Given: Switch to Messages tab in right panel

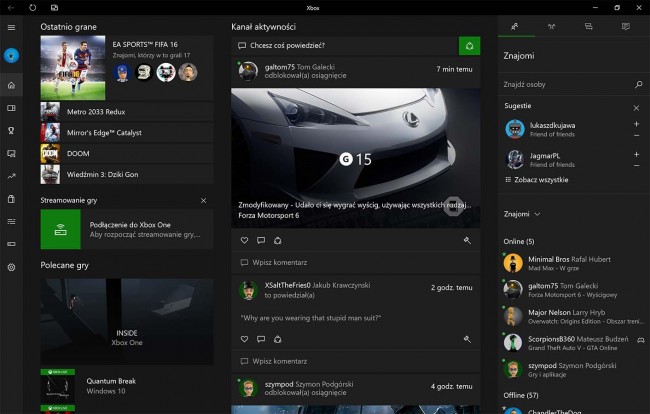Looking at the screenshot, I should click(x=588, y=27).
